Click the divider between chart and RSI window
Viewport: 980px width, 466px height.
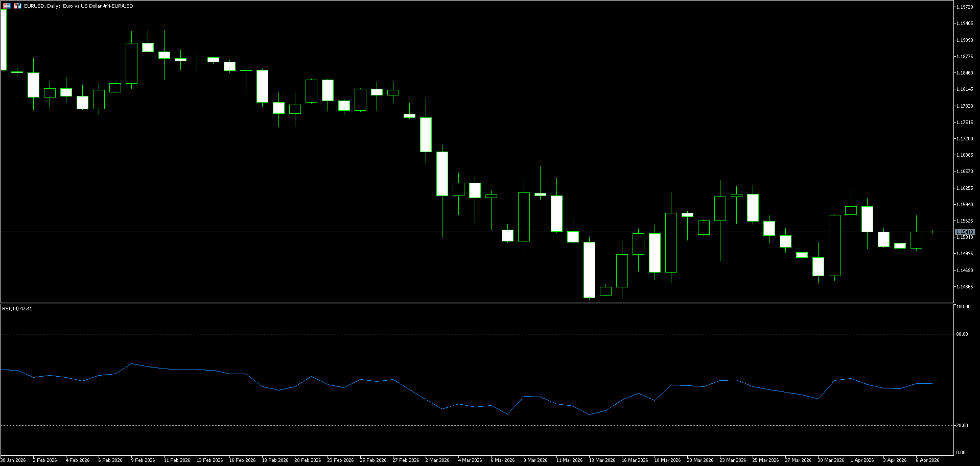(x=475, y=304)
